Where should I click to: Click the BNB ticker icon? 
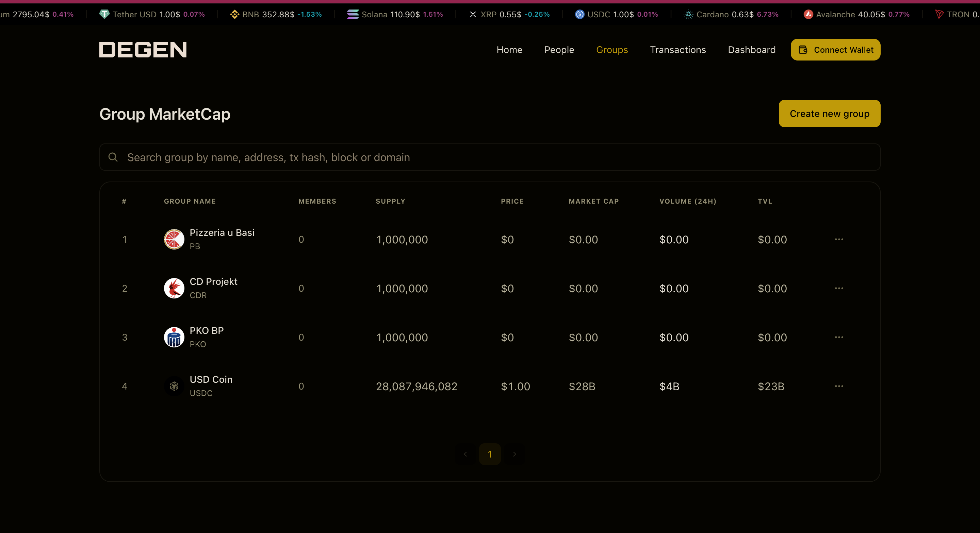tap(234, 14)
